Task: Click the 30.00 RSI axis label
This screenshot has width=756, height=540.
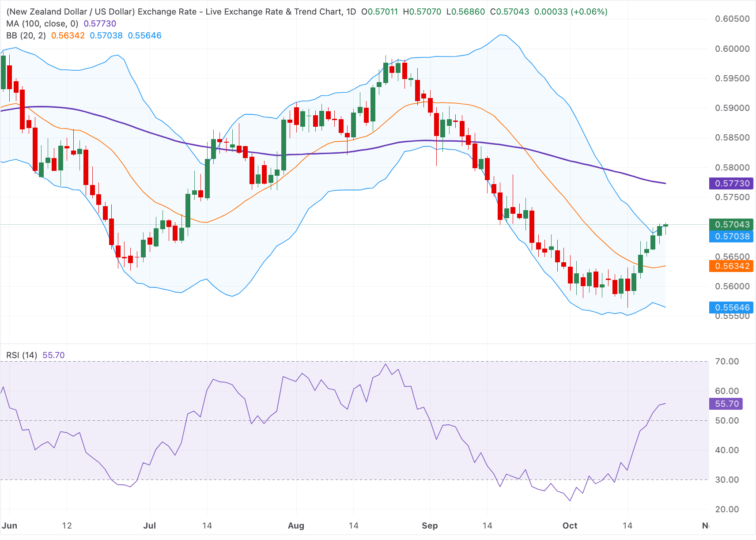Action: pos(727,480)
